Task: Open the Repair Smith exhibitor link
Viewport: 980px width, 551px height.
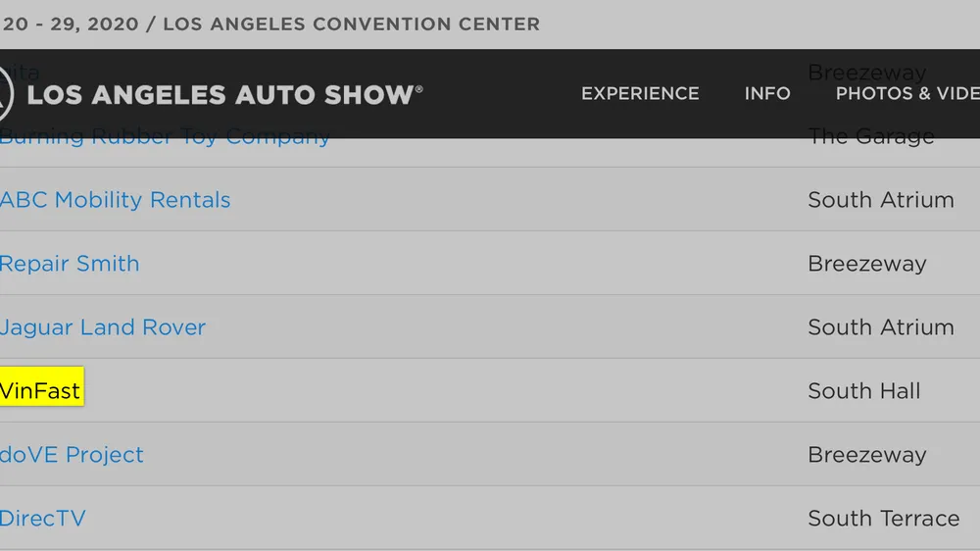Action: click(x=70, y=264)
